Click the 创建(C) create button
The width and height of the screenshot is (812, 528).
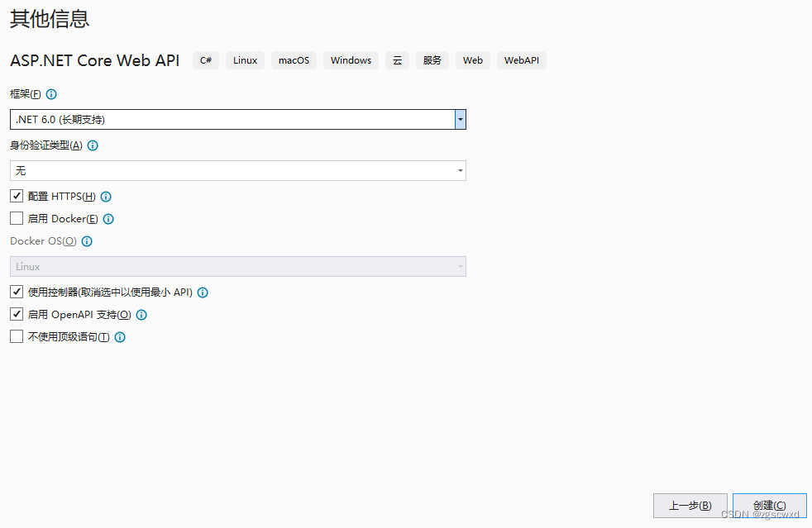[770, 506]
